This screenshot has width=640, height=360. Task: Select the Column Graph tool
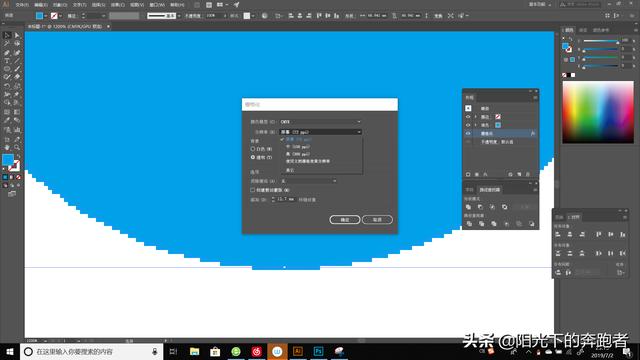17,130
